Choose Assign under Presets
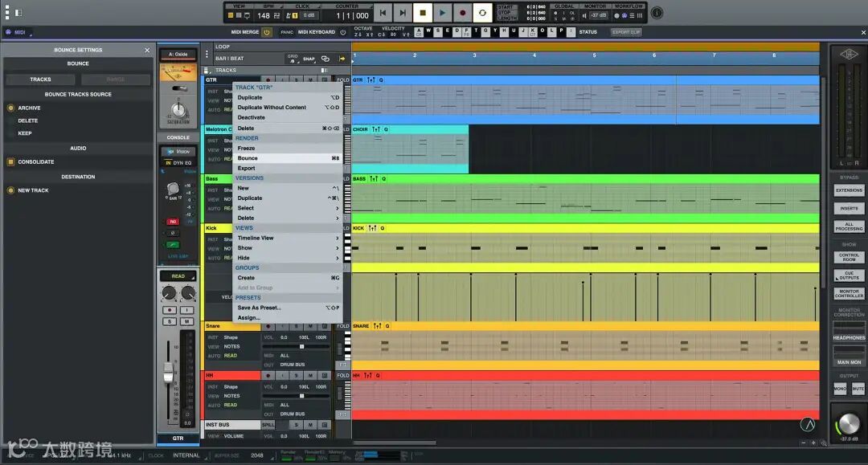868x465 pixels. pyautogui.click(x=287, y=317)
